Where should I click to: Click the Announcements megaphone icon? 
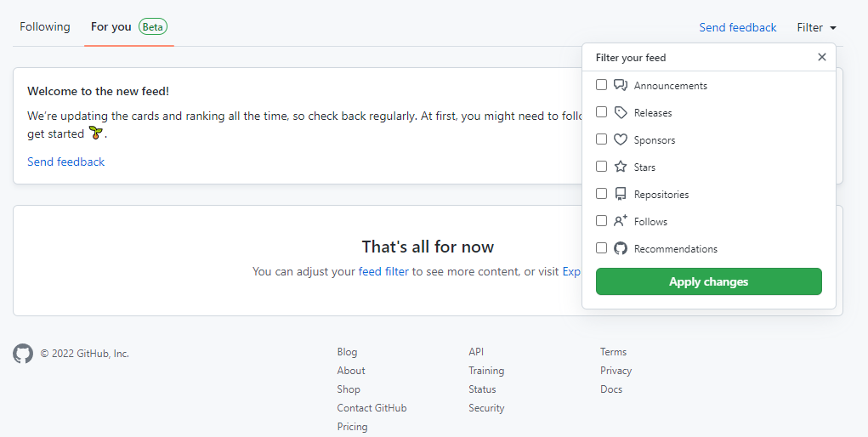pos(621,85)
